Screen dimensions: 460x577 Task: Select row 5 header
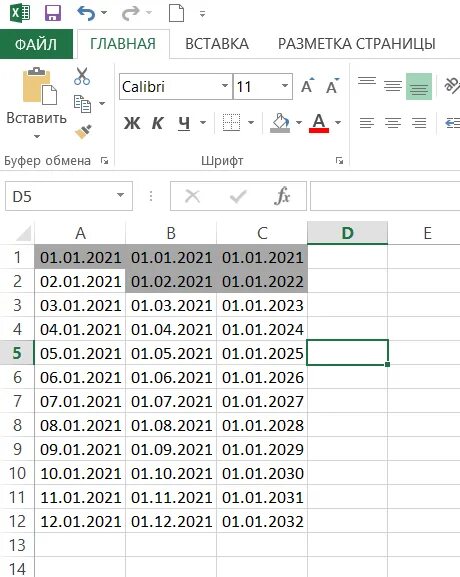pyautogui.click(x=17, y=353)
